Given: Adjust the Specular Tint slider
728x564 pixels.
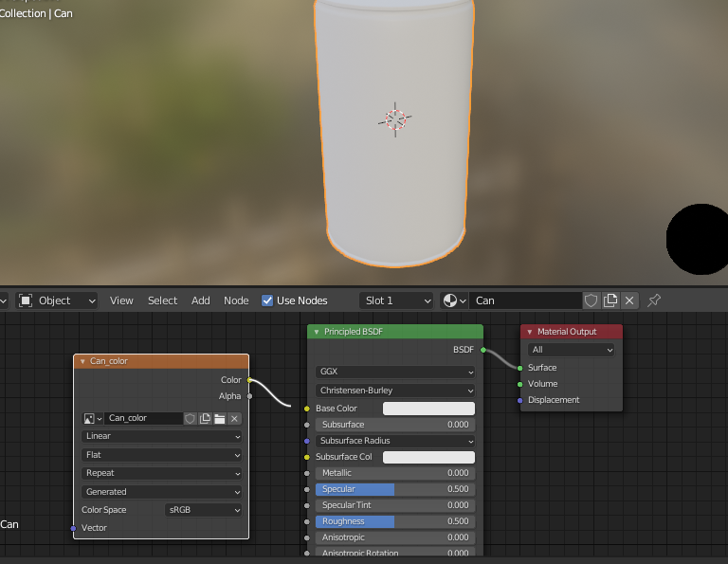Looking at the screenshot, I should (x=395, y=505).
